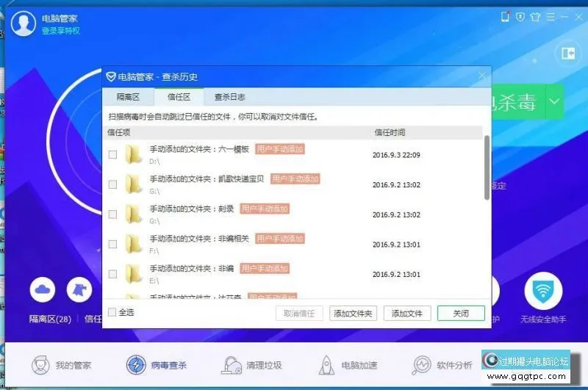Open the mobile phone icon in title bar
This screenshot has width=588, height=390.
pyautogui.click(x=505, y=16)
